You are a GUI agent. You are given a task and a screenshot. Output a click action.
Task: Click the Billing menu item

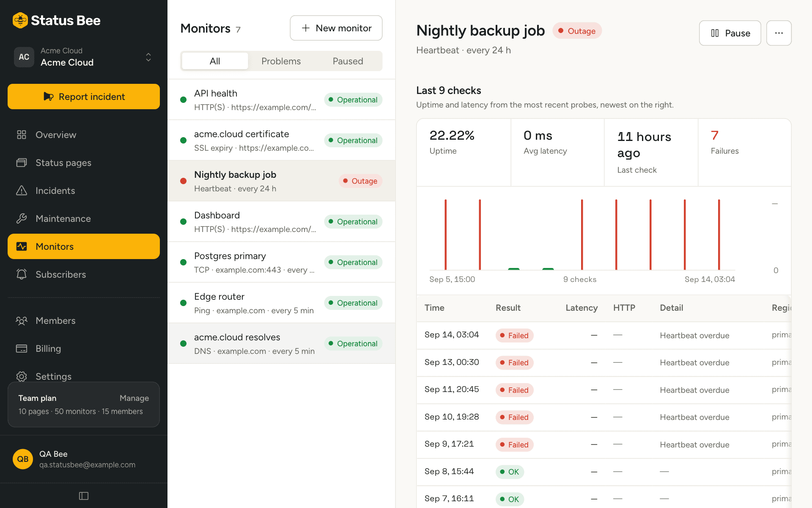[x=84, y=348]
